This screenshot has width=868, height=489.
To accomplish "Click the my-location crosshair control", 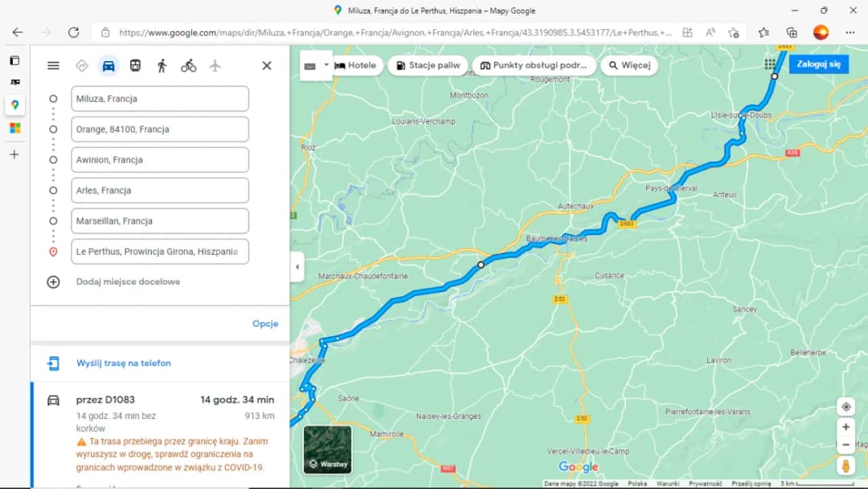I will (x=845, y=407).
